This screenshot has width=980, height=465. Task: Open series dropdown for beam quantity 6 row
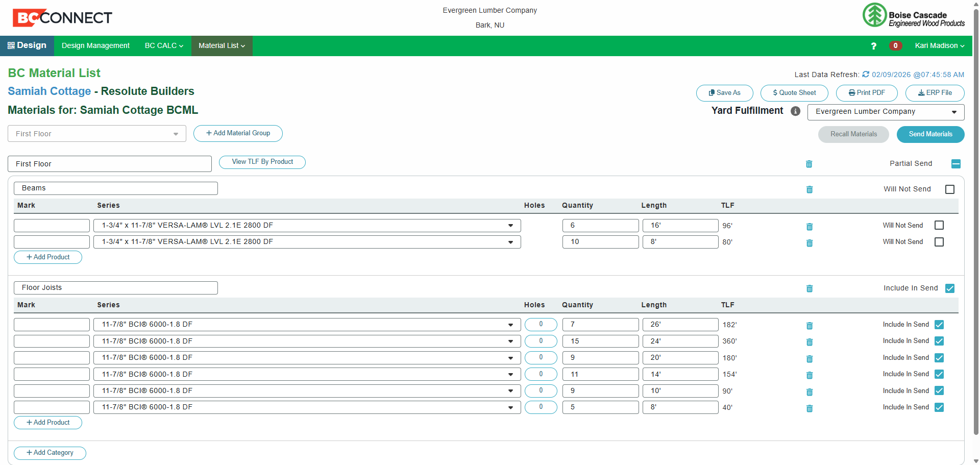click(307, 226)
